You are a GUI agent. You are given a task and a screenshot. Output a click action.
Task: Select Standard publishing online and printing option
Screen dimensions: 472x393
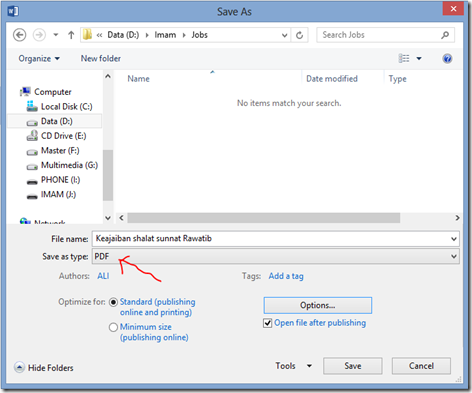point(113,302)
